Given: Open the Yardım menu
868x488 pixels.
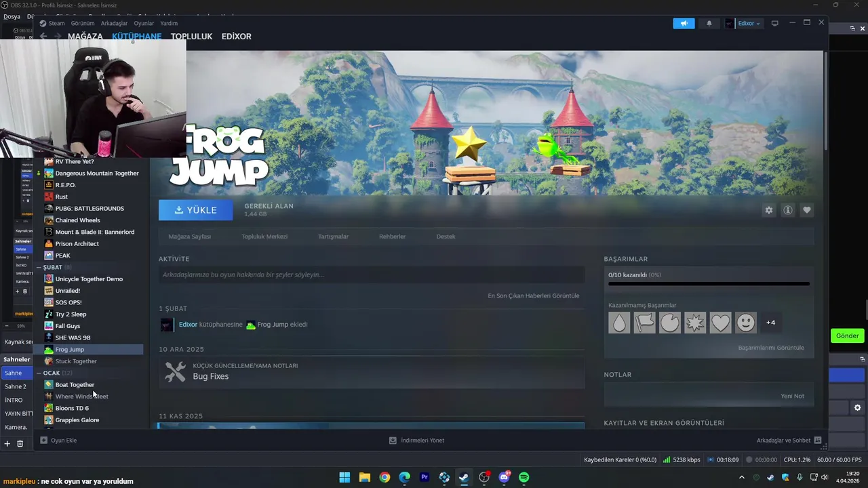Looking at the screenshot, I should 169,23.
